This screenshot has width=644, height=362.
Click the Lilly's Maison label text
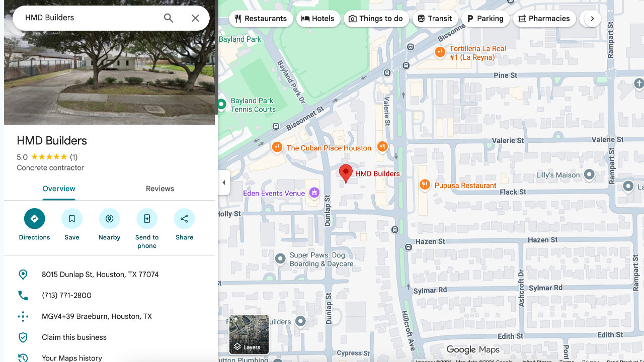point(558,175)
